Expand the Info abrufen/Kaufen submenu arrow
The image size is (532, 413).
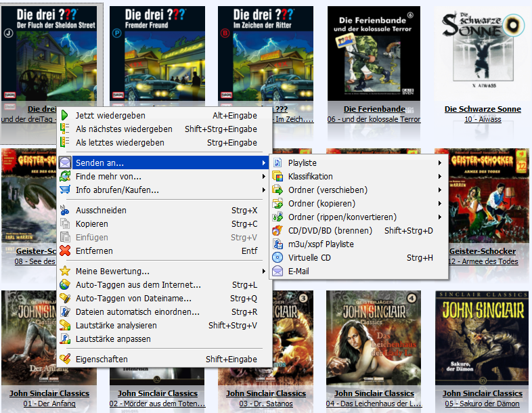(x=263, y=190)
